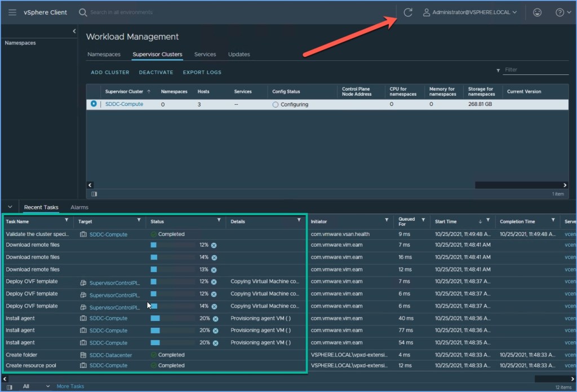The width and height of the screenshot is (577, 392).
Task: Open the More Tasks link
Action: point(70,386)
